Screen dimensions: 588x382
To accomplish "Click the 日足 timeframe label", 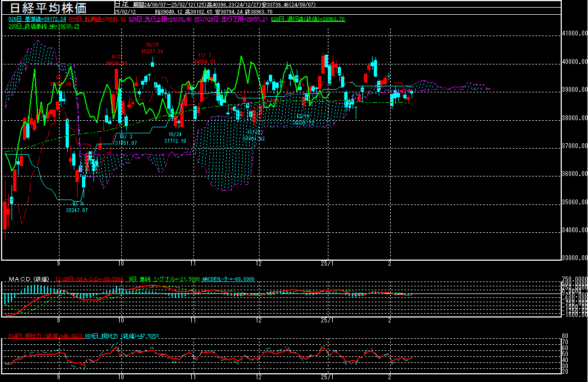I will (121, 4).
